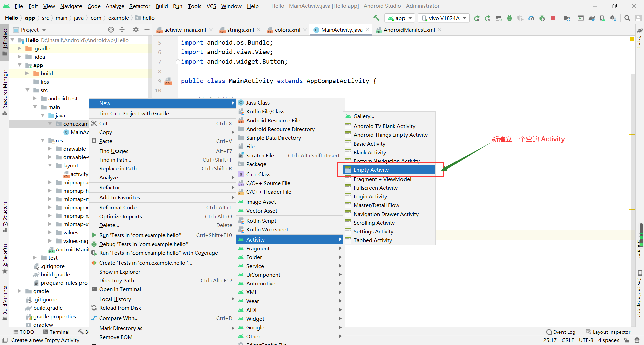The height and width of the screenshot is (345, 644).
Task: Close the activity_main.xml tab
Action: (x=211, y=30)
